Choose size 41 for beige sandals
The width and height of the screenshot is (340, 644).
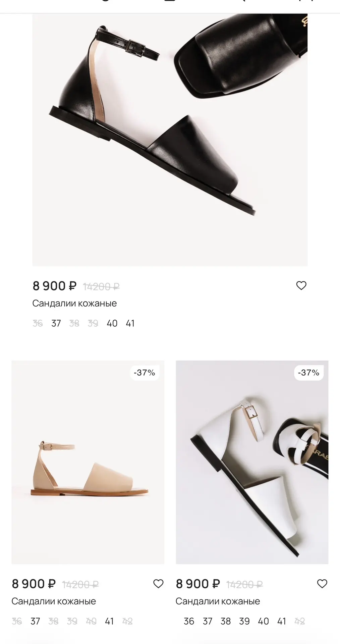pyautogui.click(x=109, y=621)
